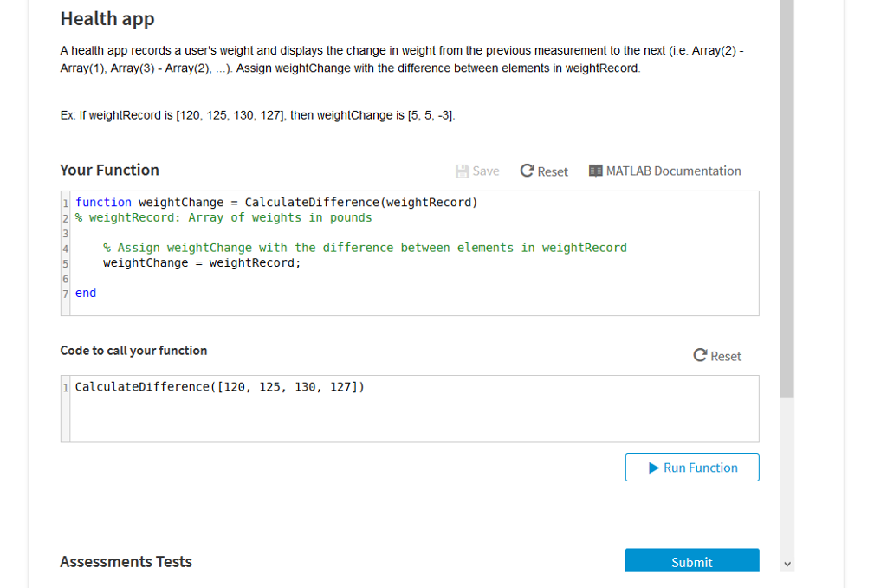Open the MATLAB Documentation link
This screenshot has width=887, height=588.
673,171
